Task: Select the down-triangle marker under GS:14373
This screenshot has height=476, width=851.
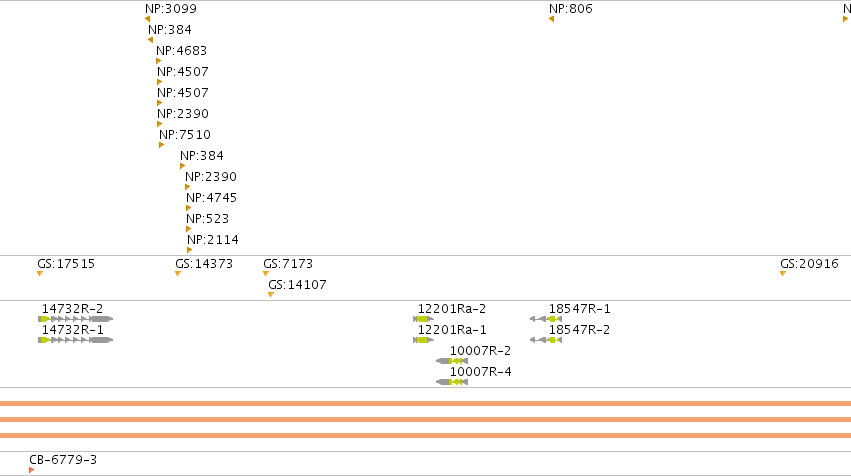Action: click(x=177, y=274)
